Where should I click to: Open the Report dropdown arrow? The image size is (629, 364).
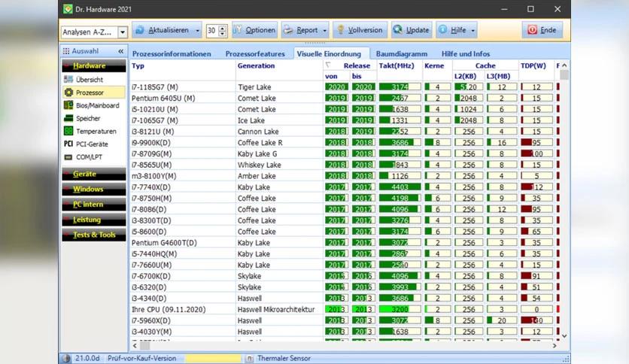coord(324,31)
